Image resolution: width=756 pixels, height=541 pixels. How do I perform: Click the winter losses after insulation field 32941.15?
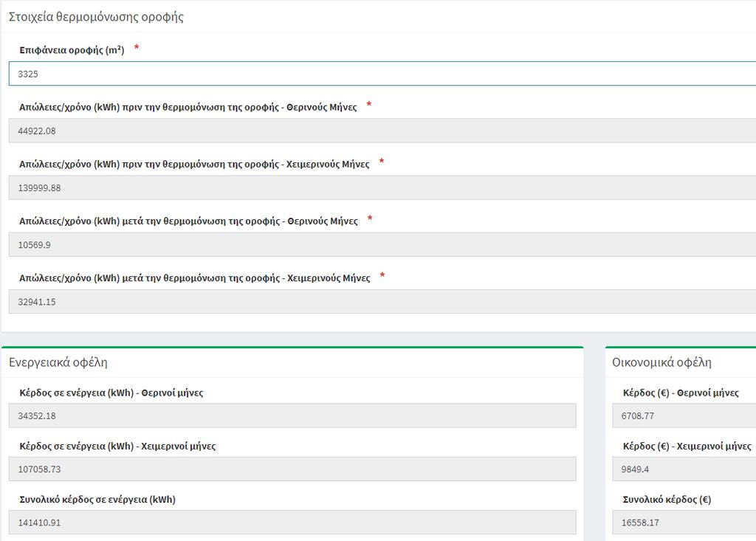[382, 301]
